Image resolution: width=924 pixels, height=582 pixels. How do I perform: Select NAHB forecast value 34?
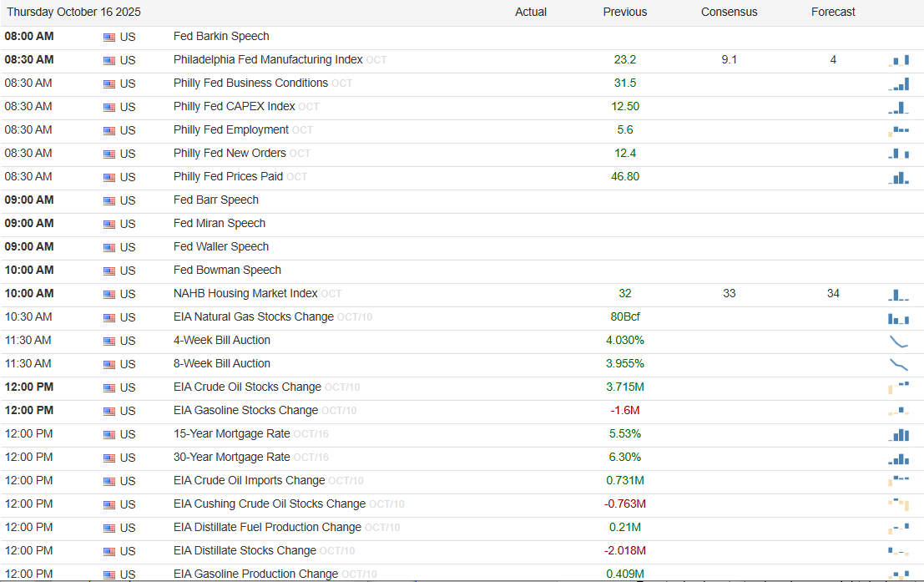[x=833, y=294]
